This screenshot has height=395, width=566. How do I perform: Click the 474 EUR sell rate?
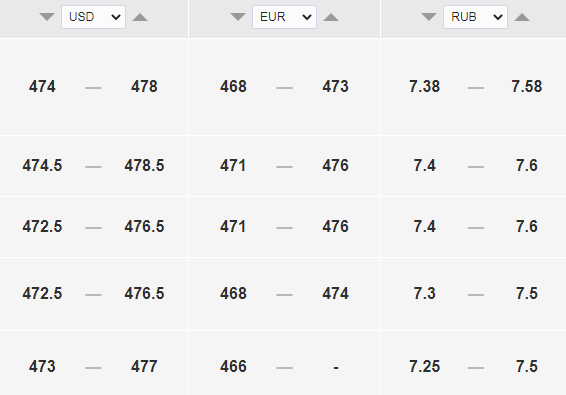point(335,293)
